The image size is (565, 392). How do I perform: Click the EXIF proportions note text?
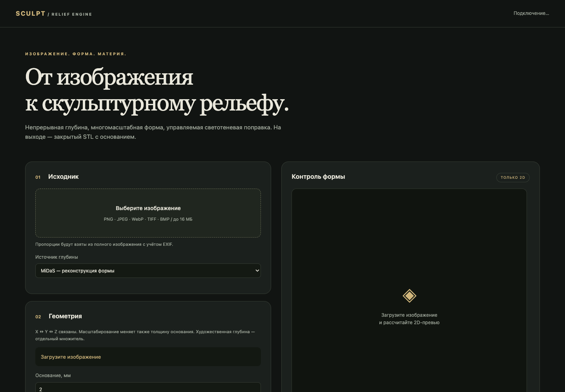[x=104, y=244]
